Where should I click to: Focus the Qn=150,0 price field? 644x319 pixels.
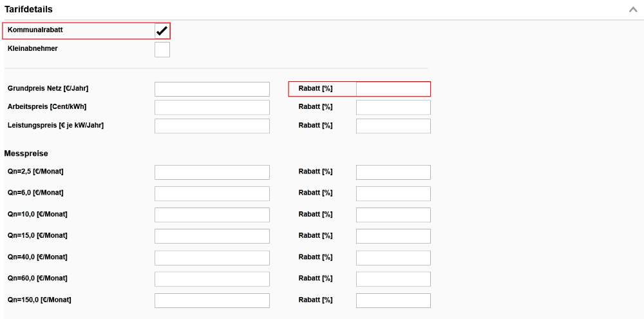tap(212, 300)
